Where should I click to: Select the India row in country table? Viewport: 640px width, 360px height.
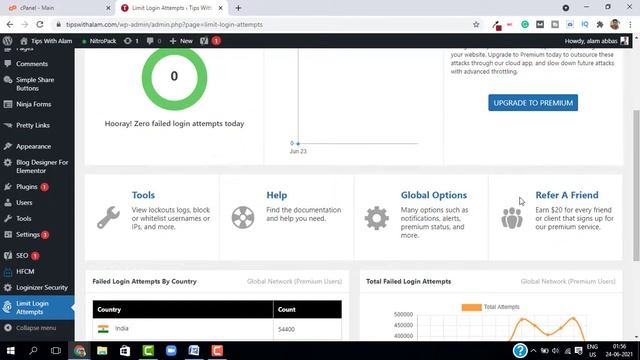pos(217,329)
